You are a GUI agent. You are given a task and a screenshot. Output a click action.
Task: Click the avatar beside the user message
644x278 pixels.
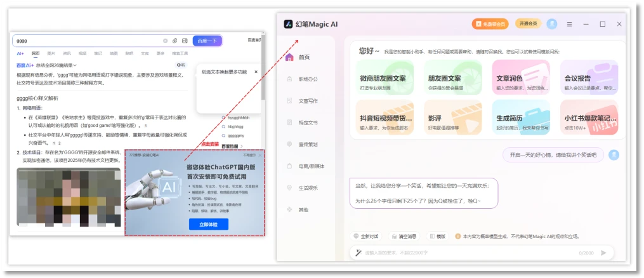click(x=614, y=155)
